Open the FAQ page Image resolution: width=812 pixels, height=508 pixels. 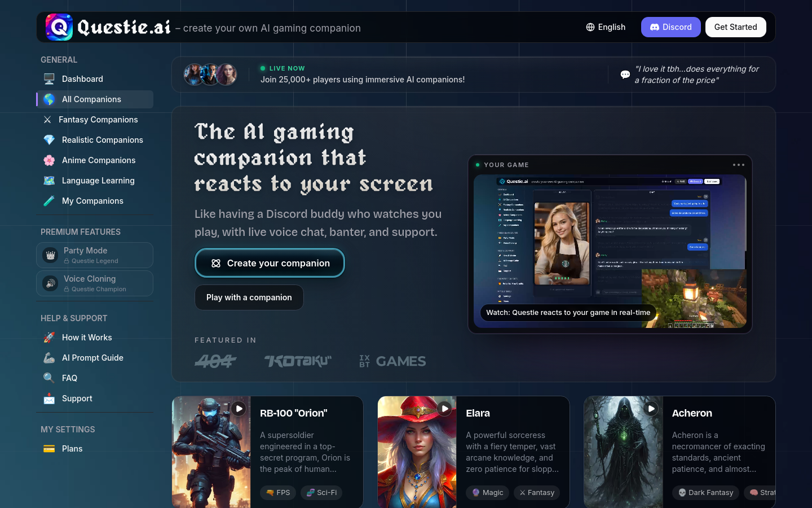coord(95,378)
